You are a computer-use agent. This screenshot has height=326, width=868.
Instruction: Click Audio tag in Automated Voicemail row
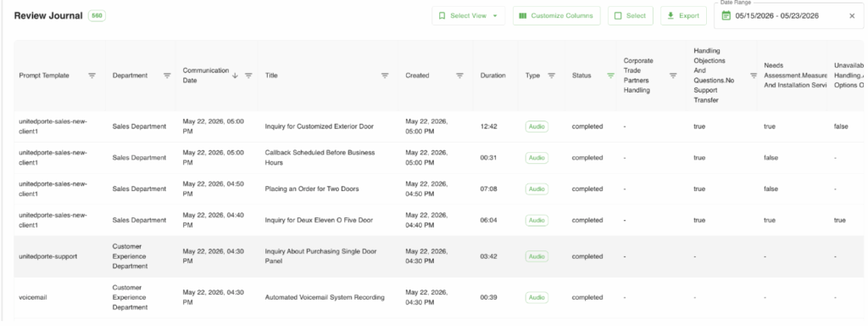[537, 297]
